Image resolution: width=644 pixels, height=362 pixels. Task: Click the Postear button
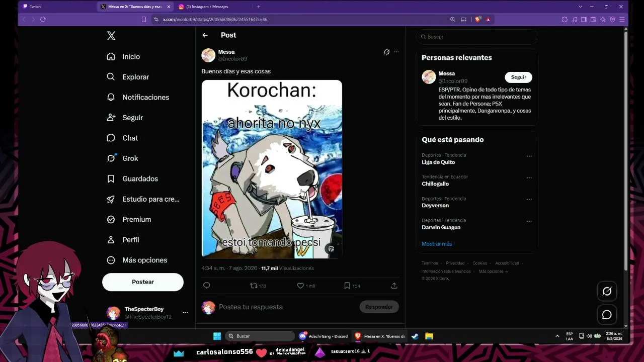(143, 282)
